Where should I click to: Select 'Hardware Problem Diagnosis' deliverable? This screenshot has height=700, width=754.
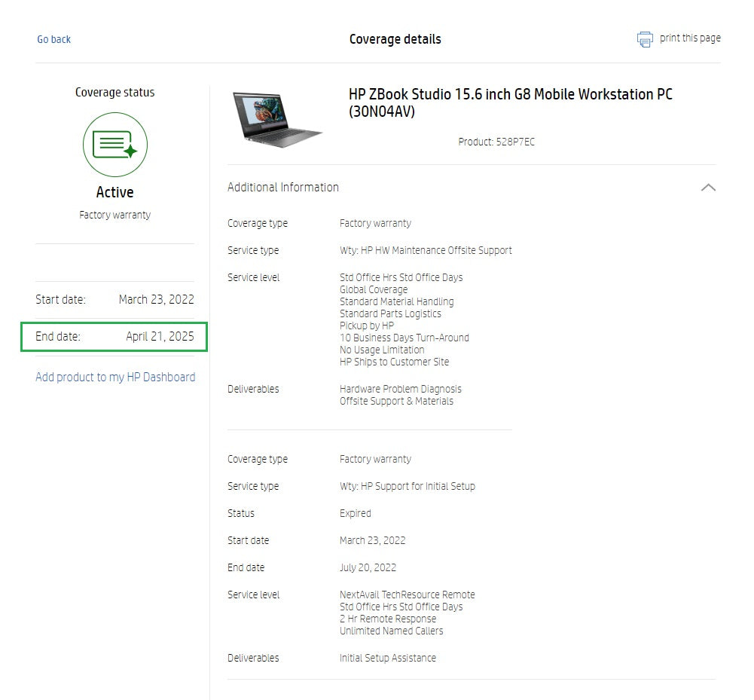401,389
